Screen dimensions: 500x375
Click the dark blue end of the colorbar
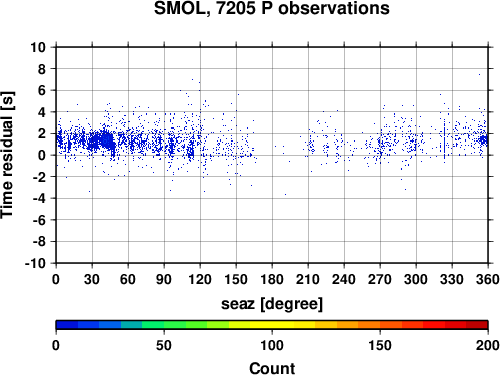click(67, 325)
